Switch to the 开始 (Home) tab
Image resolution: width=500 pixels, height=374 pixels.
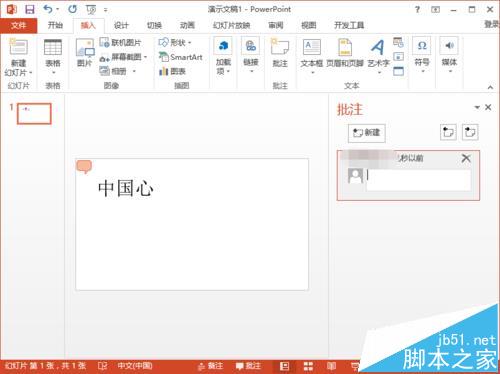point(55,25)
